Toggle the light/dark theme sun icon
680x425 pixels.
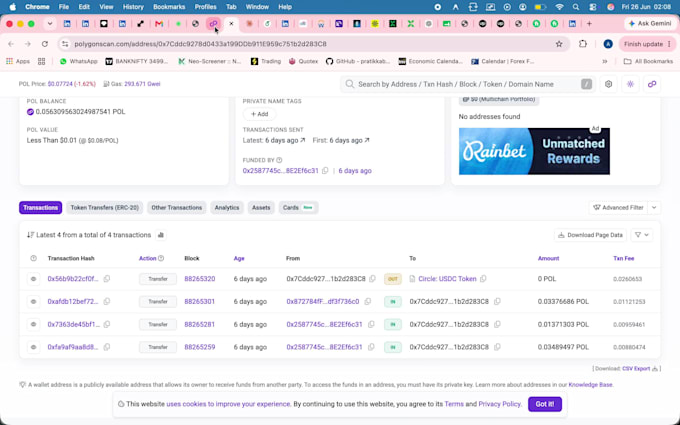coord(630,84)
